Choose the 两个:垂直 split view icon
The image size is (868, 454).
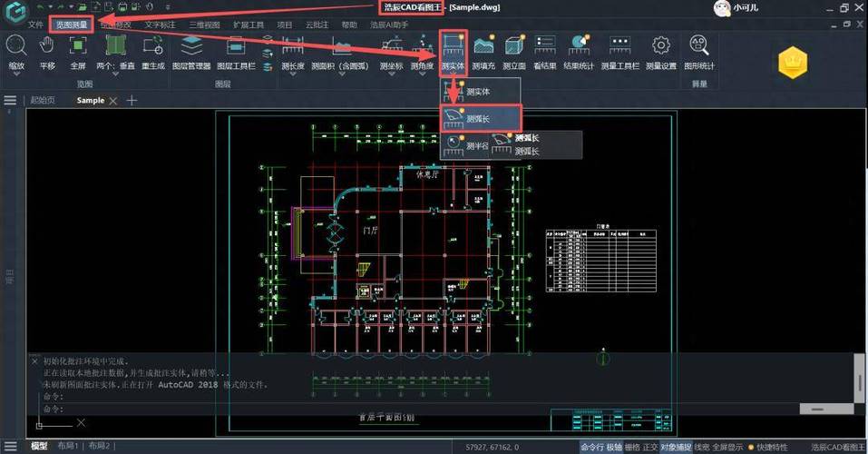pos(116,44)
